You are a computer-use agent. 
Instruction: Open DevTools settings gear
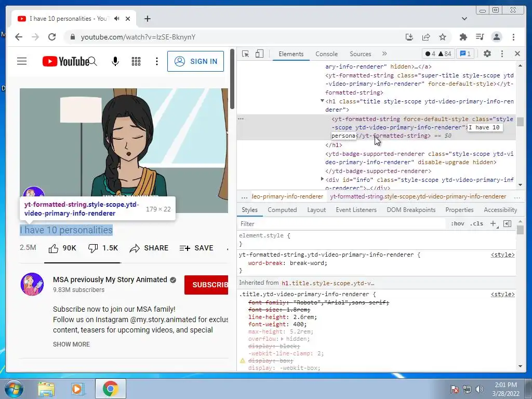(487, 54)
